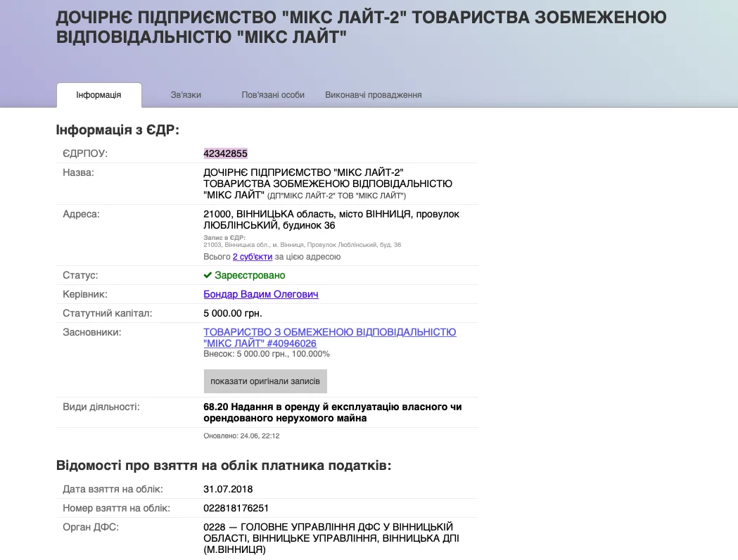Click the Статус row label
Viewport: 738px width, 560px height.
coord(80,275)
